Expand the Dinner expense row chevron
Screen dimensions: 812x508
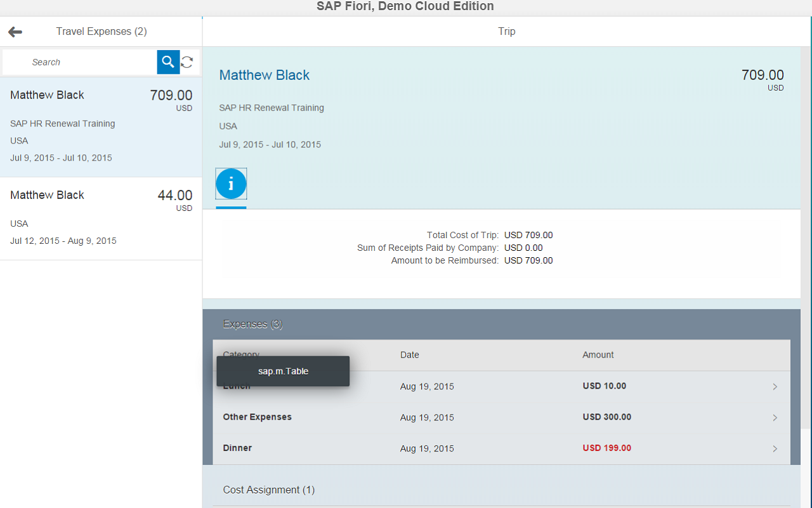(775, 448)
